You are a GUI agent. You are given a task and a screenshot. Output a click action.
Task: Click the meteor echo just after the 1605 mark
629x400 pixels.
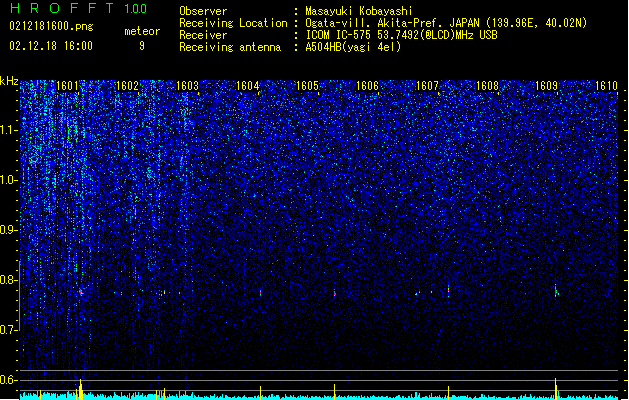click(335, 293)
